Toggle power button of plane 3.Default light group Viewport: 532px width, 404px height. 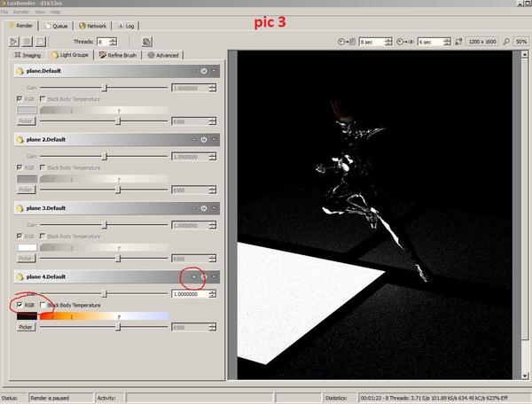click(204, 208)
